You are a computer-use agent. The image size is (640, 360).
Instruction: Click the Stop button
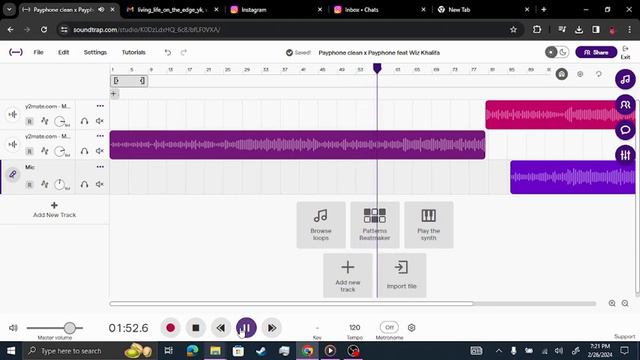[196, 328]
